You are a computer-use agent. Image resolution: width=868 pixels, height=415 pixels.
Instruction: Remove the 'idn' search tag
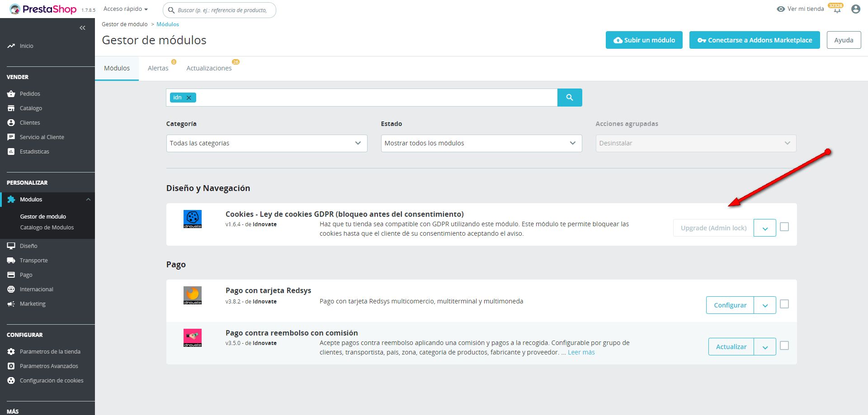click(189, 98)
